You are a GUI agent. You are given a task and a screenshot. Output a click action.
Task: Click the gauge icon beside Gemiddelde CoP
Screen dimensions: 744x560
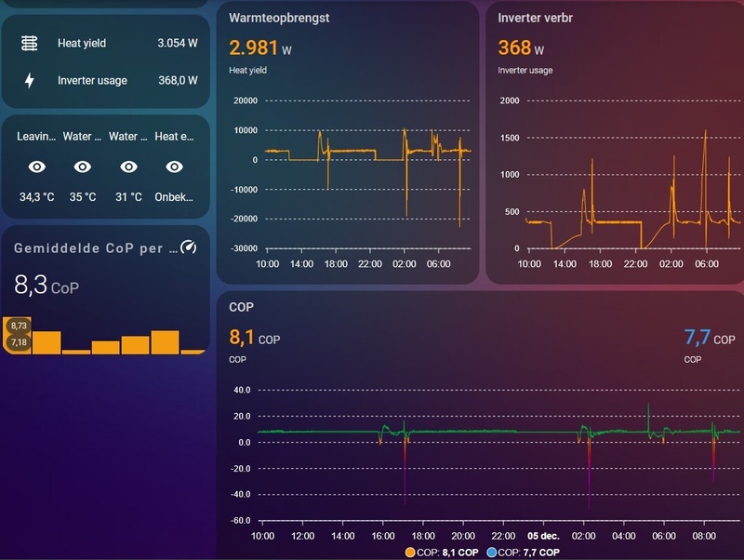189,247
